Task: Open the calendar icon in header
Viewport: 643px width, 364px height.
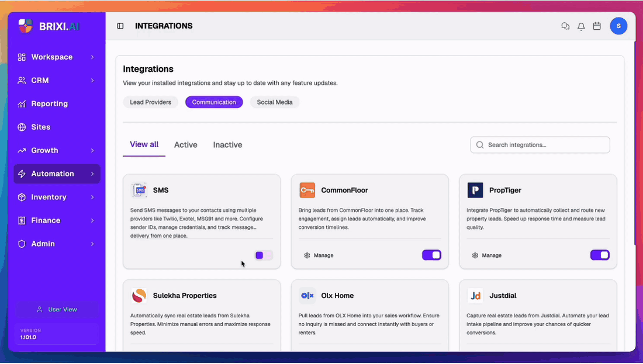Action: click(x=597, y=26)
